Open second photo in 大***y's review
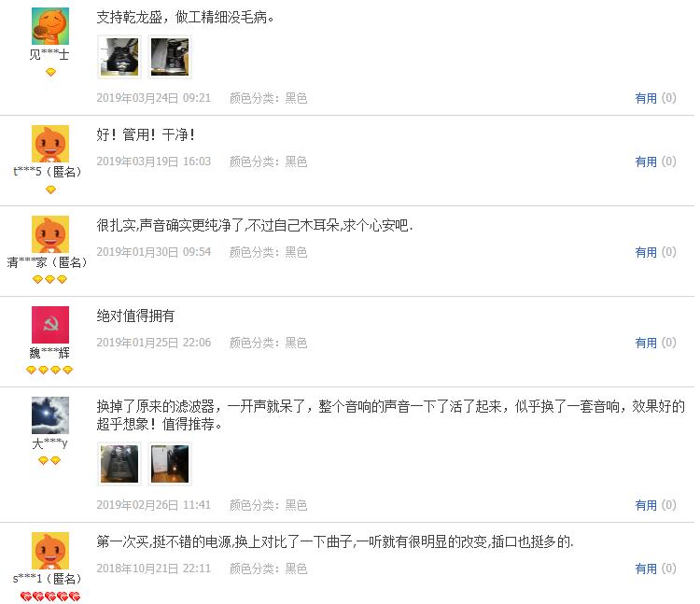The height and width of the screenshot is (604, 700). click(170, 464)
